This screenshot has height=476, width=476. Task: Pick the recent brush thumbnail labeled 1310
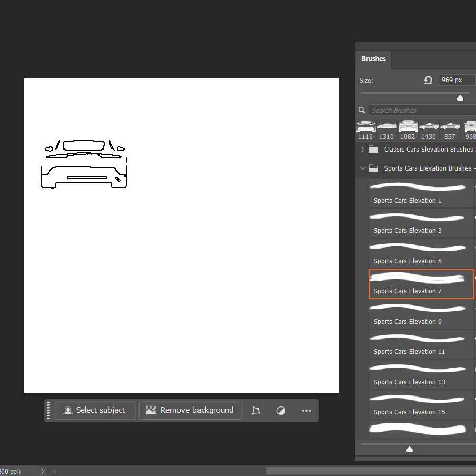click(x=386, y=130)
